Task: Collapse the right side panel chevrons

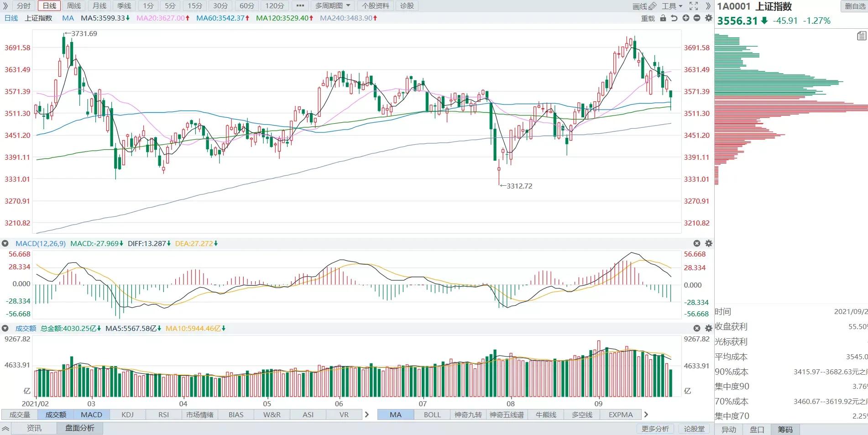Action: click(x=708, y=6)
